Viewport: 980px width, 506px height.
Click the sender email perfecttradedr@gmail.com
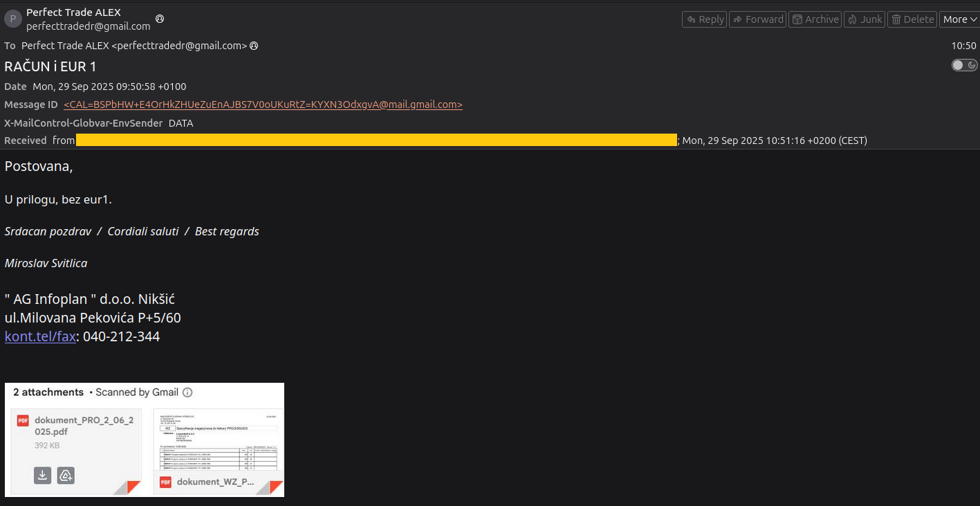click(x=88, y=26)
